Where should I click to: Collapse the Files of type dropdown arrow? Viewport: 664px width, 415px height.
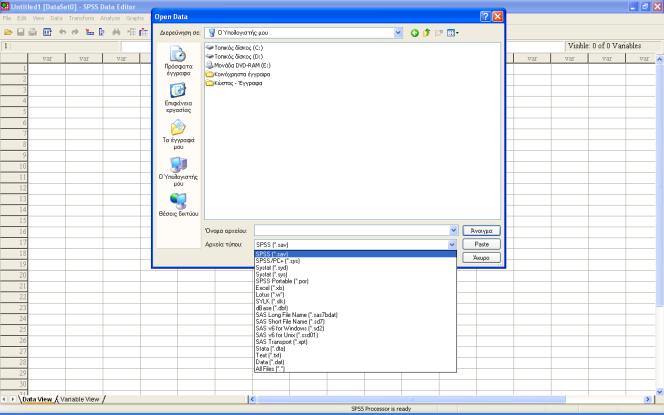click(452, 244)
